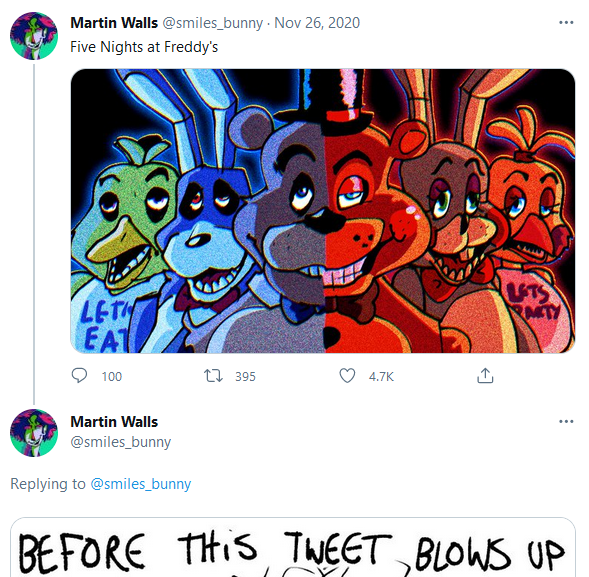Click the retweet arrows icon
The height and width of the screenshot is (577, 589).
point(213,376)
